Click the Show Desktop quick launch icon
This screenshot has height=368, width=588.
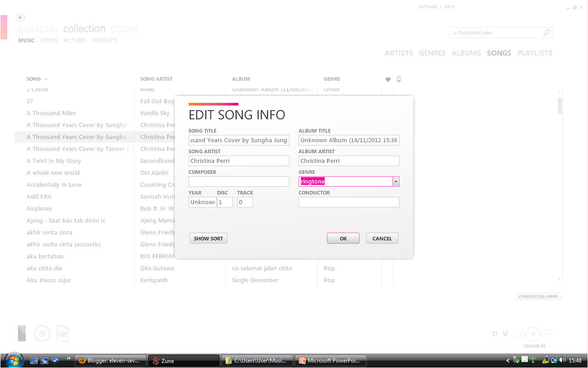[x=34, y=361]
